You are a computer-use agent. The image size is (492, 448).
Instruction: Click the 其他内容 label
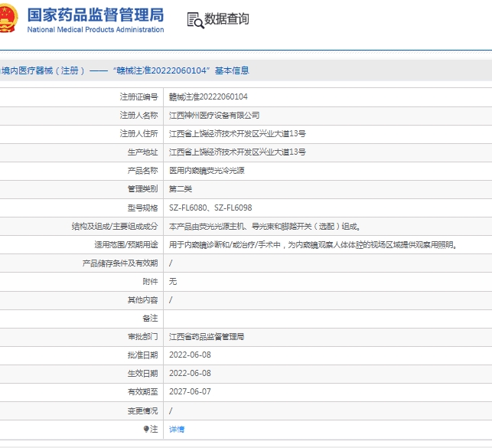click(x=142, y=300)
